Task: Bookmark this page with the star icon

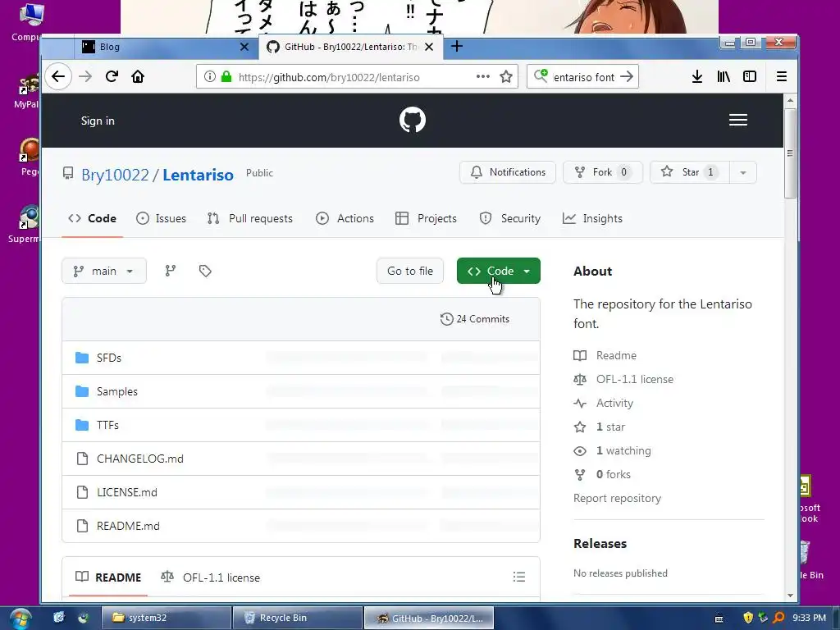Action: click(506, 76)
